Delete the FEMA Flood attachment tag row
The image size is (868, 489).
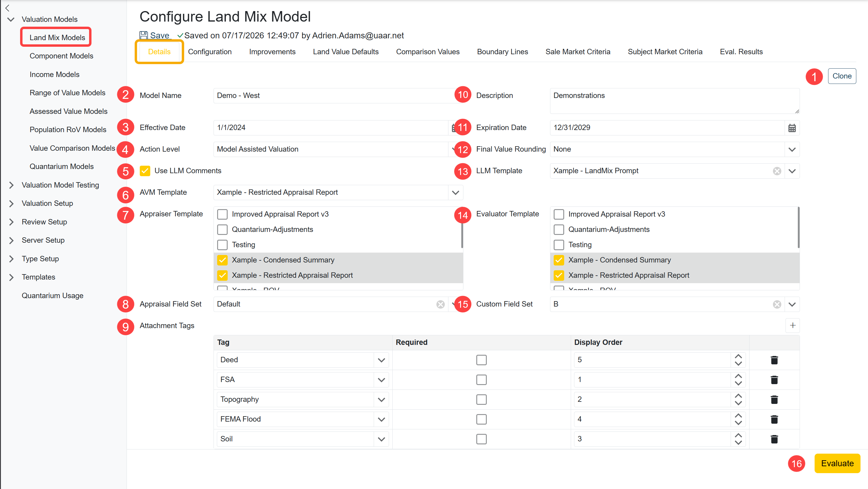tap(774, 419)
